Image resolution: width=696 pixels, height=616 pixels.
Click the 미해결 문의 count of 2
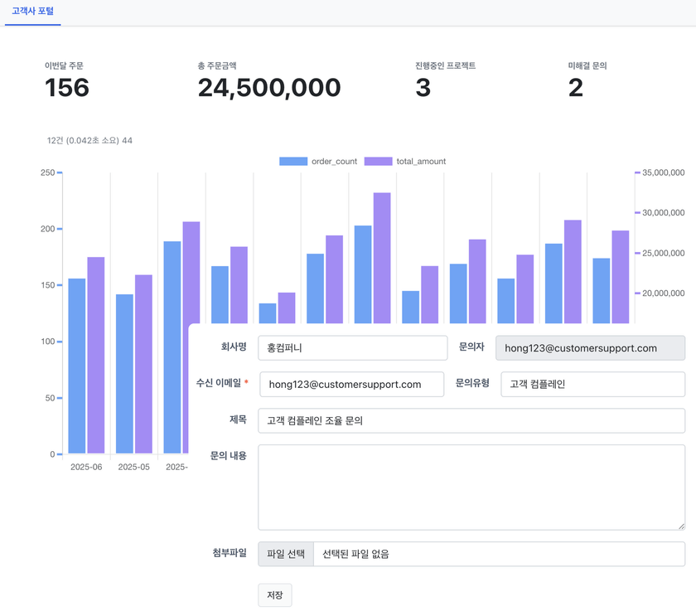point(576,87)
